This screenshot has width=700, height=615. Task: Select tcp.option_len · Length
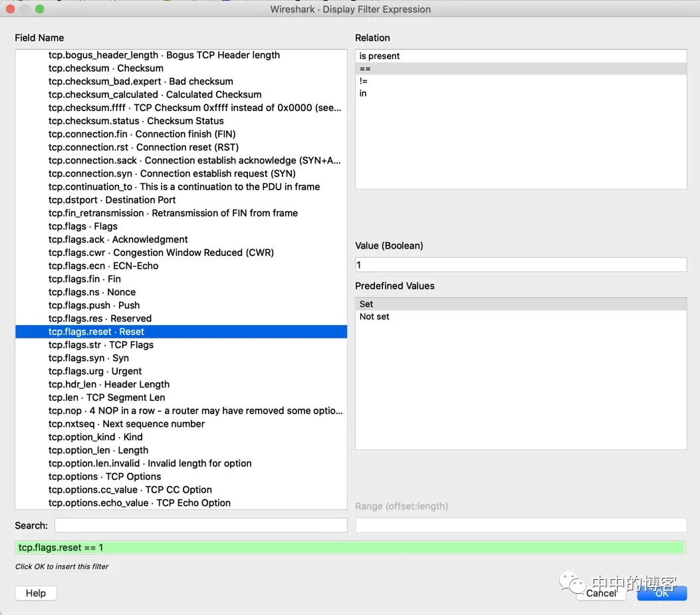[181, 450]
